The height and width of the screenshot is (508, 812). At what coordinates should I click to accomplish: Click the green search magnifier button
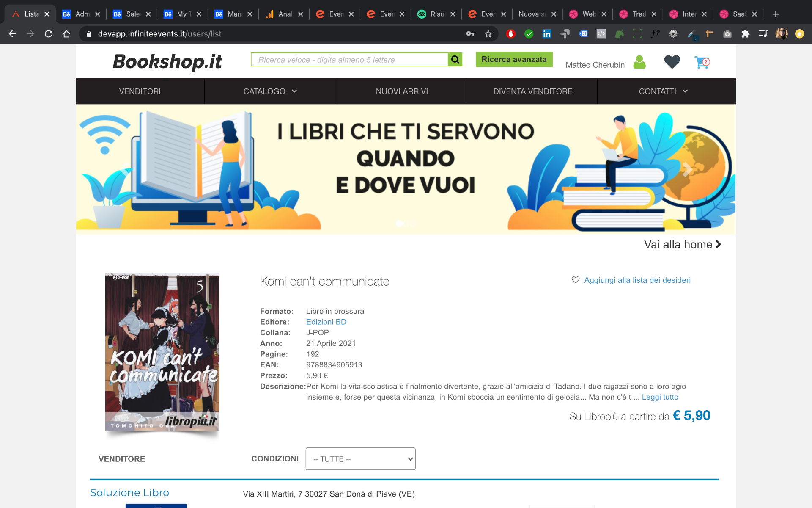(455, 60)
